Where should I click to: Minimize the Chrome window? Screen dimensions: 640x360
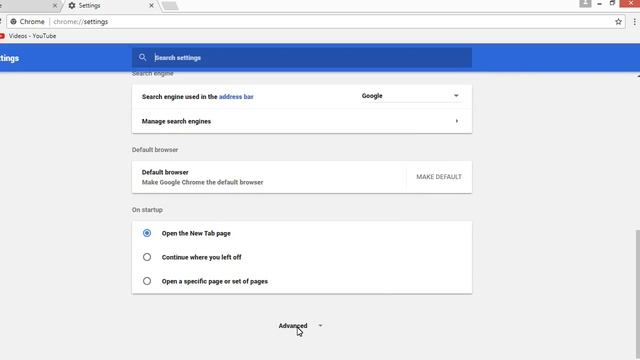tap(599, 4)
